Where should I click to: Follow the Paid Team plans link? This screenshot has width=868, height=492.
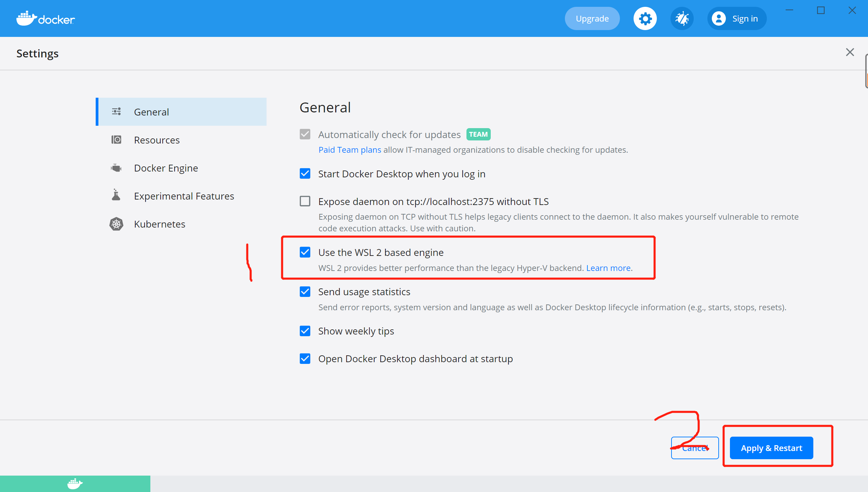tap(349, 150)
